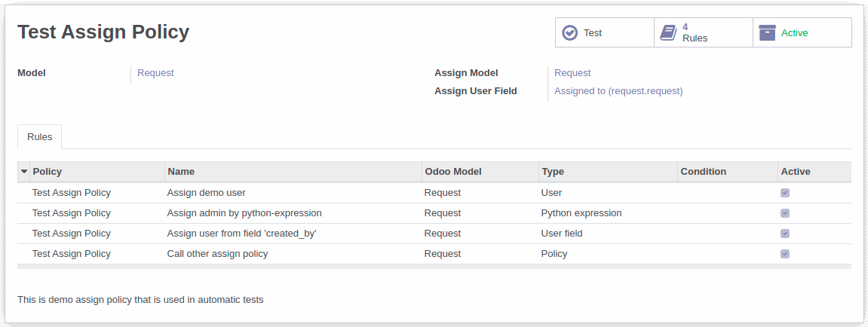Click the 'User field' type cell
This screenshot has height=327, width=868.
(608, 234)
